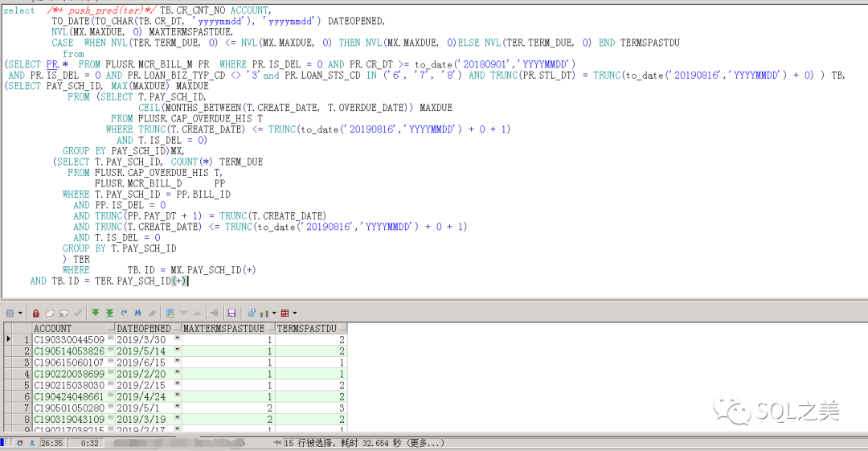Click MAXTERMSPASTDUE value 2 in row 8
Screen dimensions: 868x451
[x=228, y=420]
